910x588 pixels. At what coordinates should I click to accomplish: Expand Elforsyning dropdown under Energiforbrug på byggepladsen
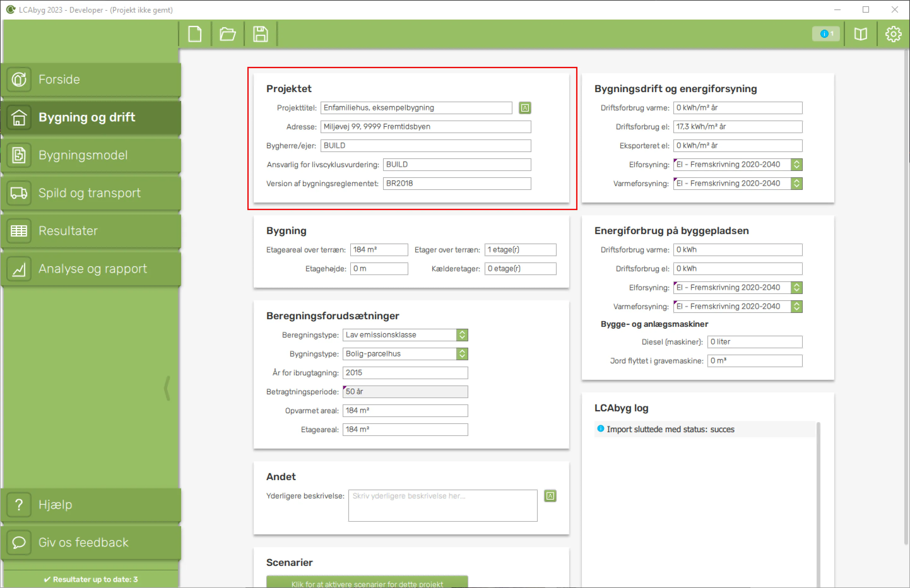797,287
